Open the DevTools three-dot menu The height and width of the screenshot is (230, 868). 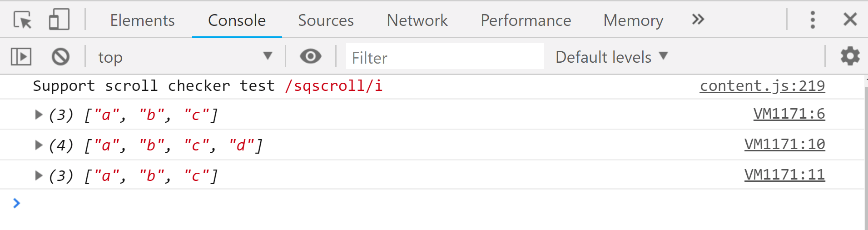pos(813,20)
